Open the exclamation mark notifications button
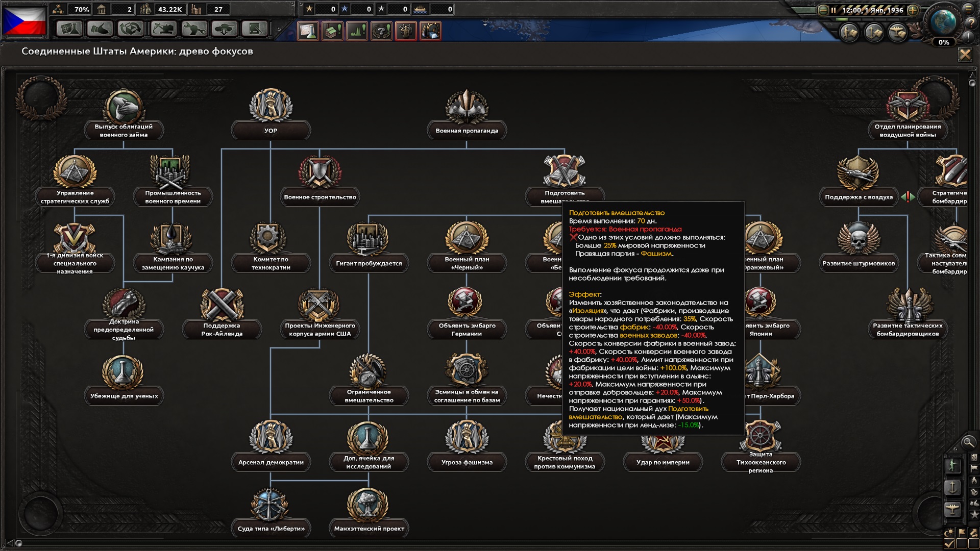Viewport: 980px width, 551px height. [968, 37]
